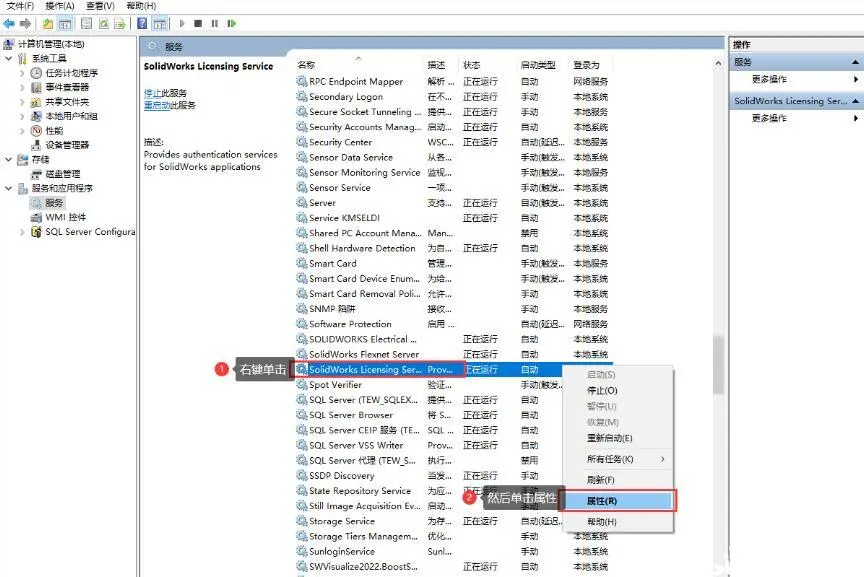Collapse the 服务和应用程序 tree node
Viewport: 864px width, 577px height.
coord(9,188)
